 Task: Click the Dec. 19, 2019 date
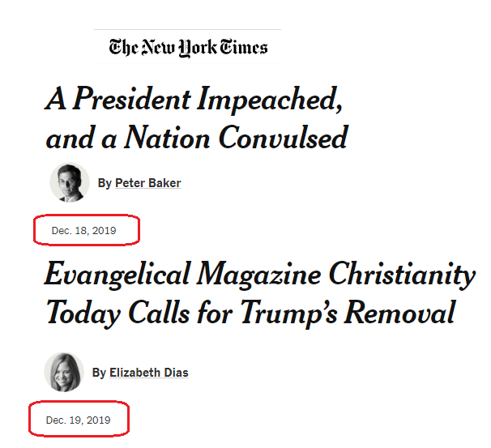pyautogui.click(x=78, y=420)
